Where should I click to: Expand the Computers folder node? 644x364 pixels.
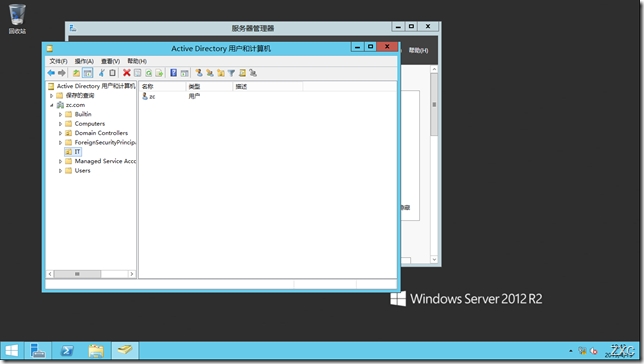(60, 124)
